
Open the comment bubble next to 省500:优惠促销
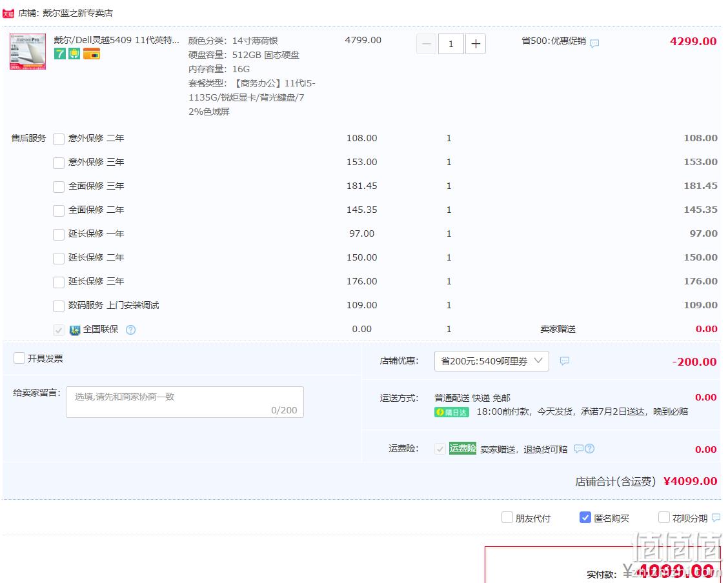point(594,43)
